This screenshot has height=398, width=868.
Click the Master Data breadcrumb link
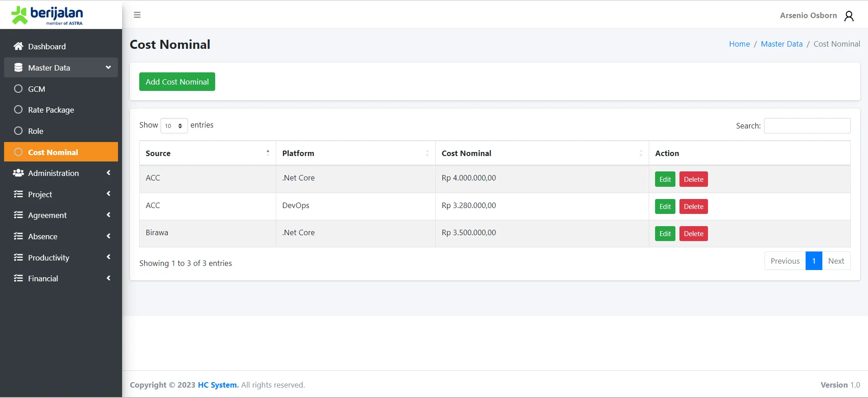781,44
